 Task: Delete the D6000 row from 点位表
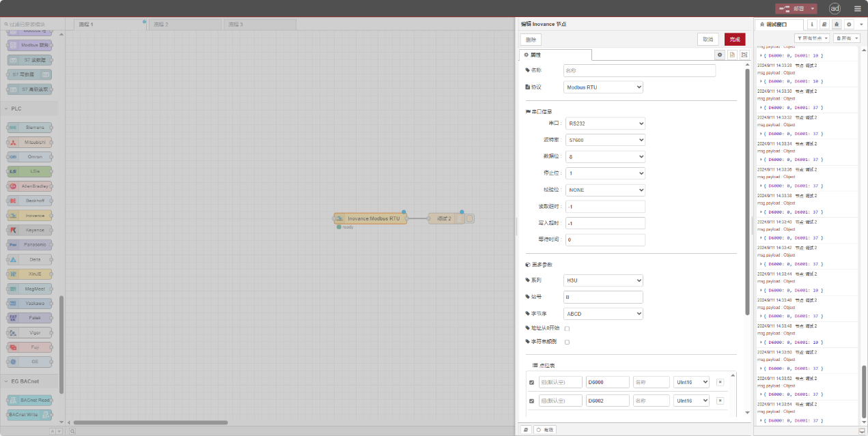720,382
